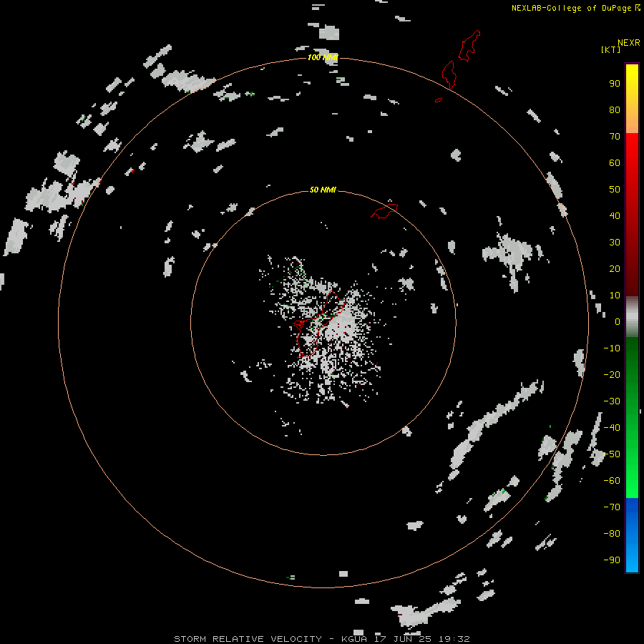Click the 0 knot scale value

click(618, 322)
